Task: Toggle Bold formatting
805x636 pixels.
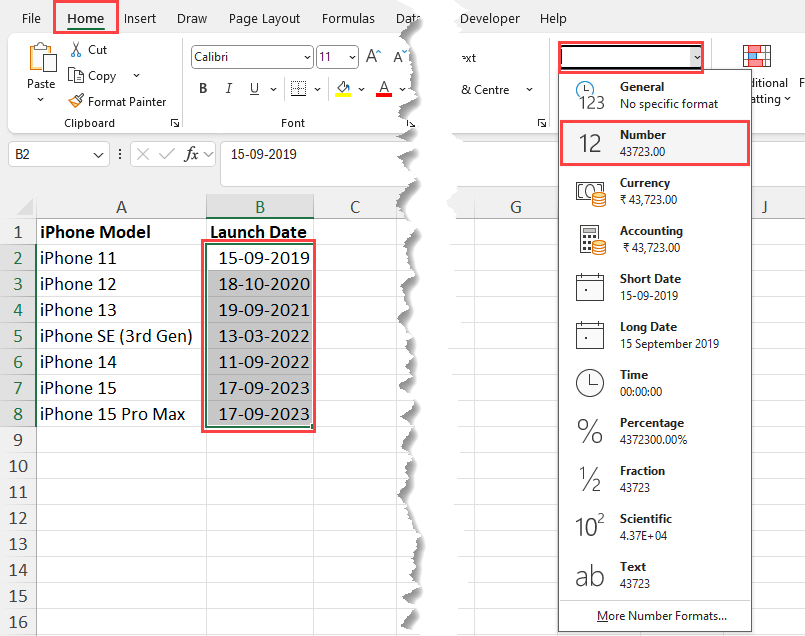Action: pyautogui.click(x=203, y=89)
